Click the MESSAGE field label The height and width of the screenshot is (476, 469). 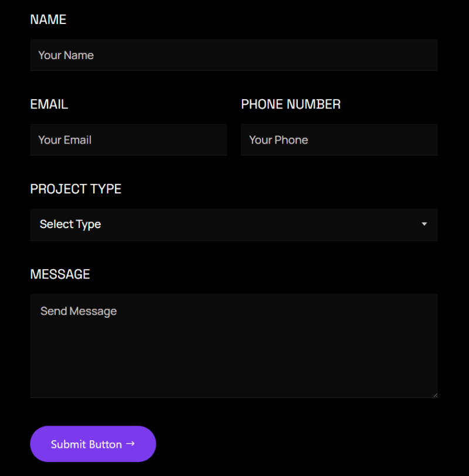click(x=60, y=274)
